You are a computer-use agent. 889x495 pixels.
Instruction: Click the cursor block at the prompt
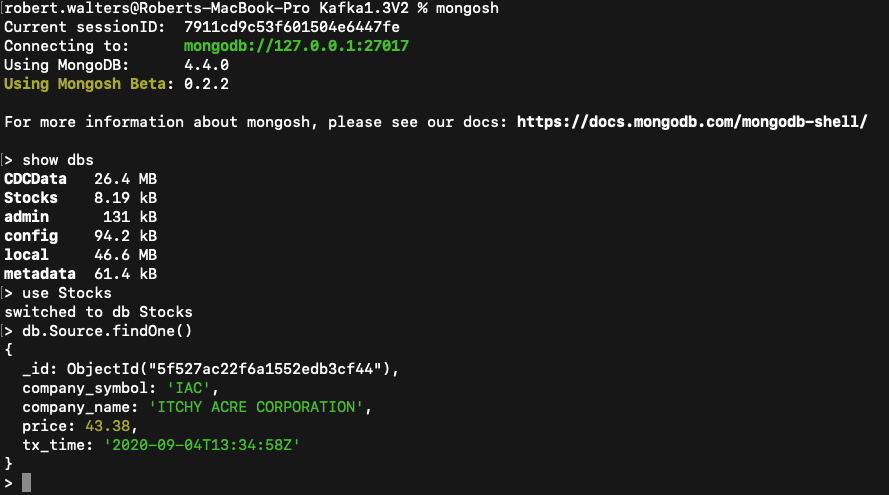(x=27, y=483)
